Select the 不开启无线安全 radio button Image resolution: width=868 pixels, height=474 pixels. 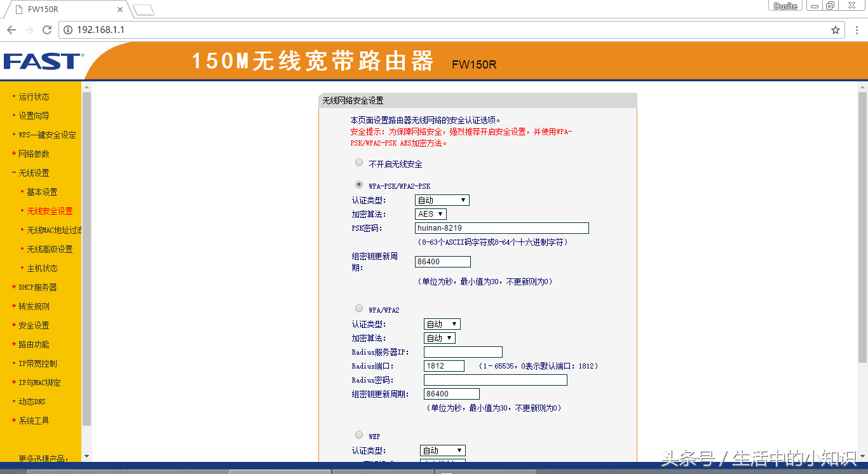pyautogui.click(x=359, y=163)
